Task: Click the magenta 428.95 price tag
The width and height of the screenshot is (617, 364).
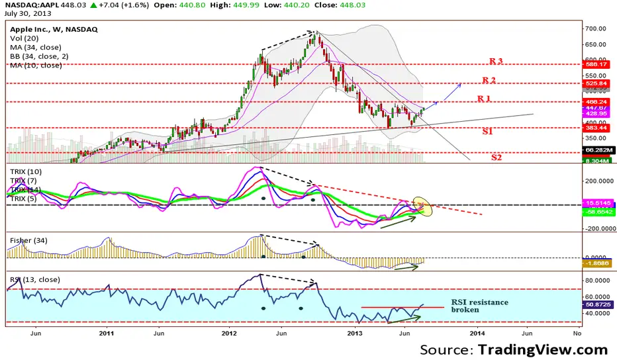Action: click(x=596, y=113)
